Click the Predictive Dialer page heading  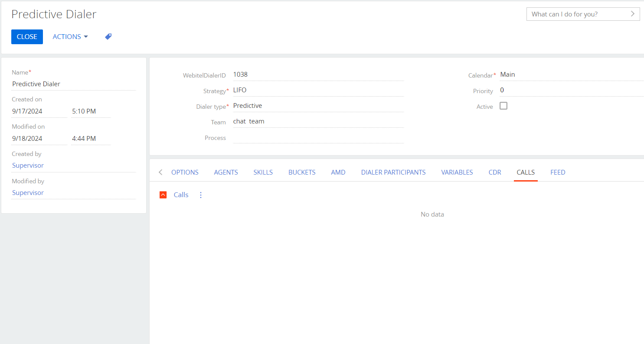(54, 14)
